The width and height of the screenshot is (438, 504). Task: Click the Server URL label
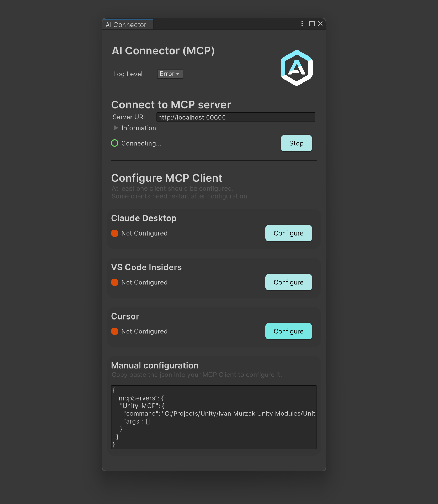(x=129, y=117)
